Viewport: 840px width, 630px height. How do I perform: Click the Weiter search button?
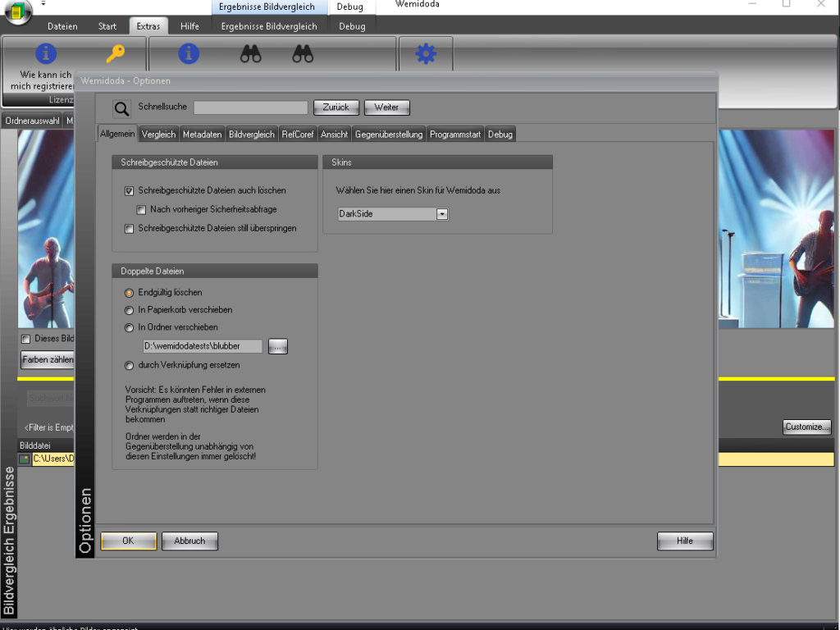pyautogui.click(x=386, y=107)
